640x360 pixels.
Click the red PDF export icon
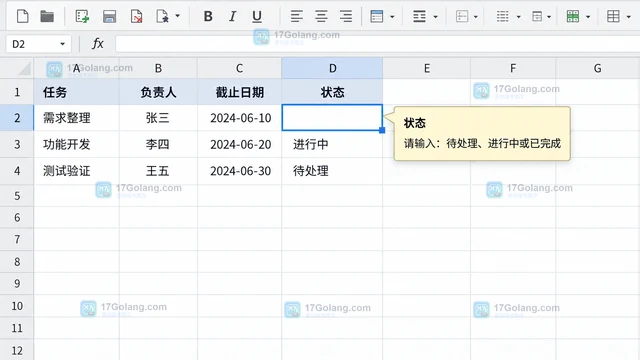click(x=136, y=16)
